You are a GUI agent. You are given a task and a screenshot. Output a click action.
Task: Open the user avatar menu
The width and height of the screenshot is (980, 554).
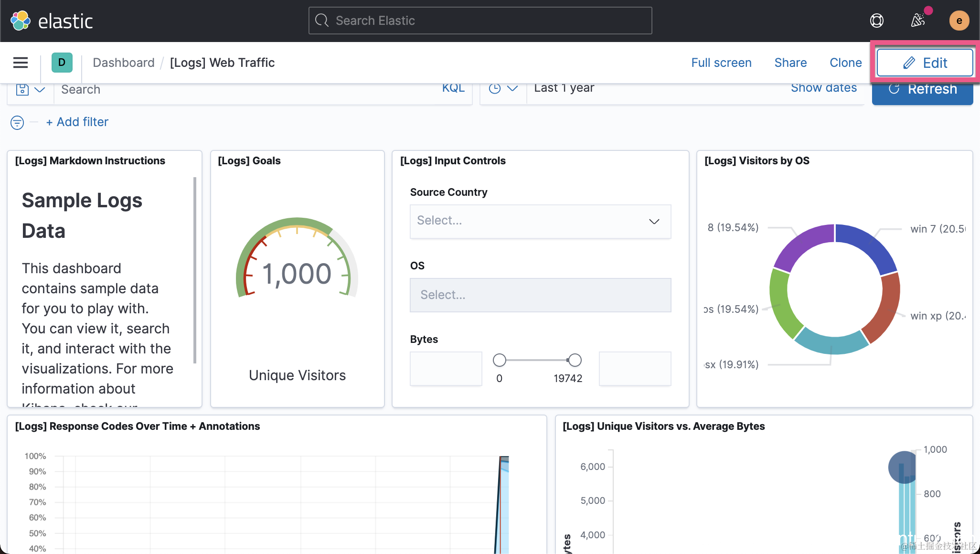(x=959, y=21)
